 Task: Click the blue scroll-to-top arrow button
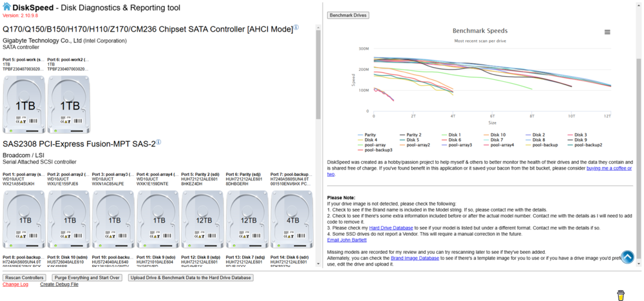(627, 257)
